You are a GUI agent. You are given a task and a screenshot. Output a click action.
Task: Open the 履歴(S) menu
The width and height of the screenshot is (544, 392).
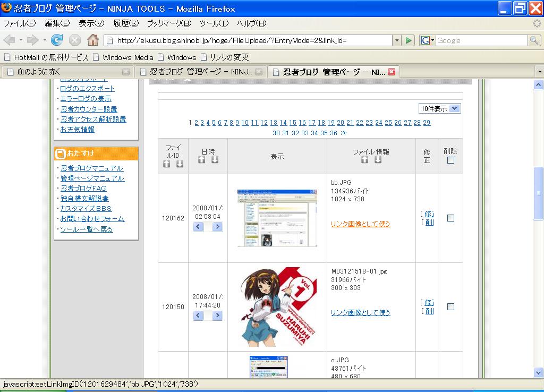pos(126,23)
